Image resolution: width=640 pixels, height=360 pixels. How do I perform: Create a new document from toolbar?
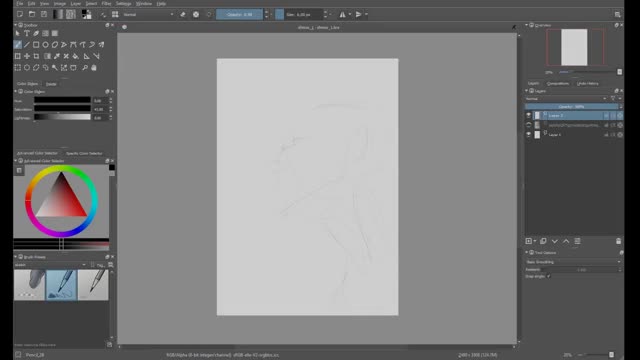[x=20, y=14]
